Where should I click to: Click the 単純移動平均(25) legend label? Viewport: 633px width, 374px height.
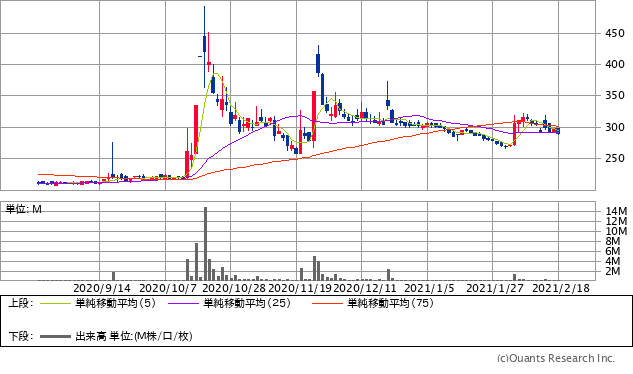click(247, 303)
